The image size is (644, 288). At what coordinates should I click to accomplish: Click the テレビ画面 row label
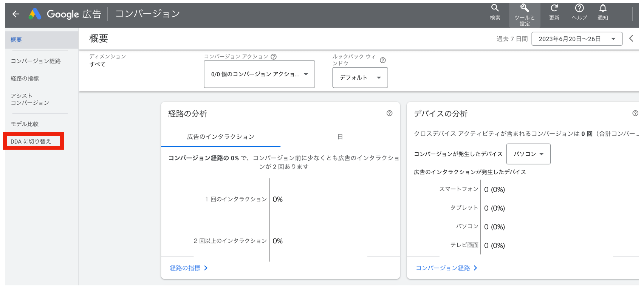[x=464, y=245]
